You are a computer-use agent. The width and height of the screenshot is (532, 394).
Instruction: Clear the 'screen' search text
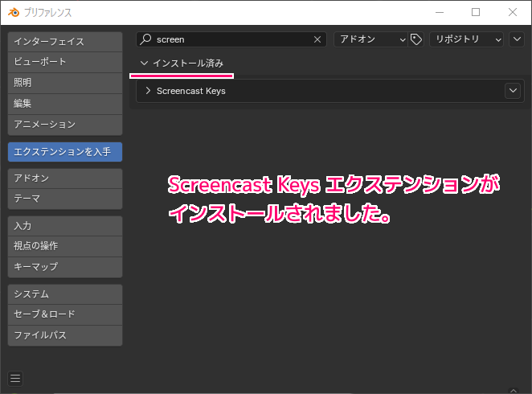click(317, 39)
